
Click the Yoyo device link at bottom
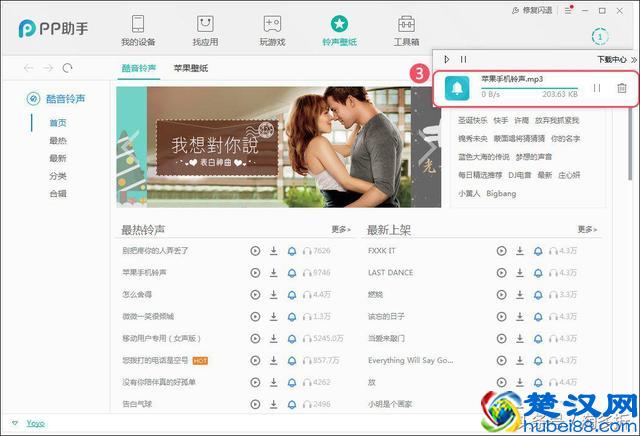point(36,423)
